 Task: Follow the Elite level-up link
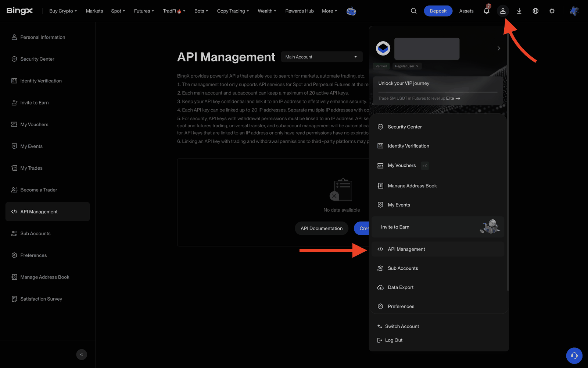[453, 98]
